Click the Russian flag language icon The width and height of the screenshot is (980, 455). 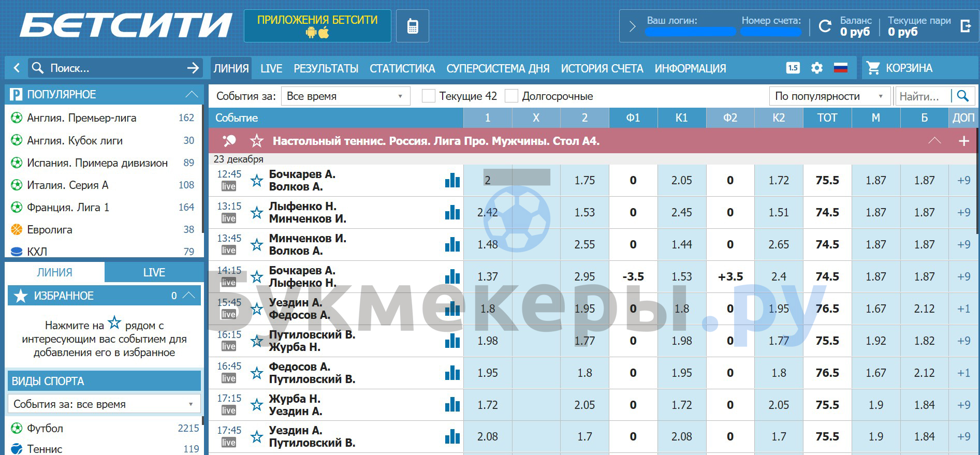point(841,68)
